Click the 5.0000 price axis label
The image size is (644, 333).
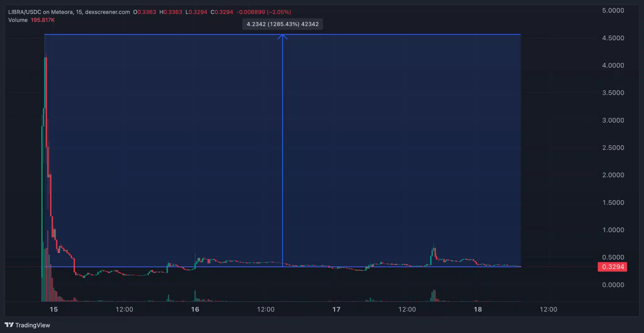[x=613, y=10]
